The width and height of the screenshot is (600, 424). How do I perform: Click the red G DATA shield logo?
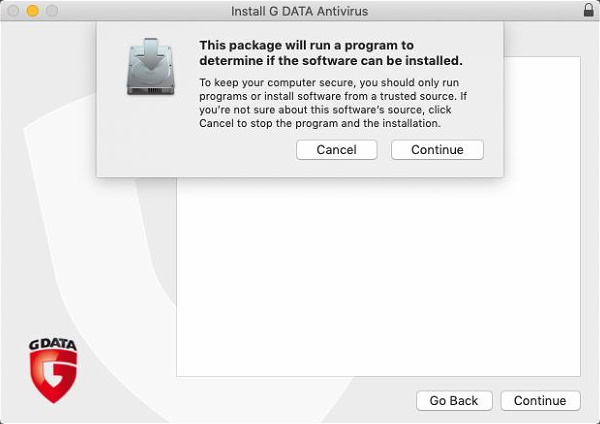pyautogui.click(x=54, y=377)
